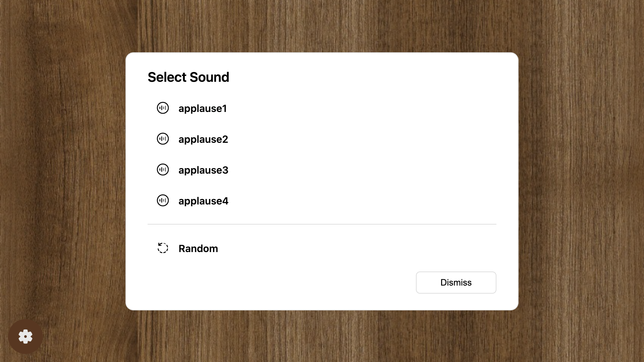Choose the applause2 sound label
The width and height of the screenshot is (644, 362).
(203, 139)
